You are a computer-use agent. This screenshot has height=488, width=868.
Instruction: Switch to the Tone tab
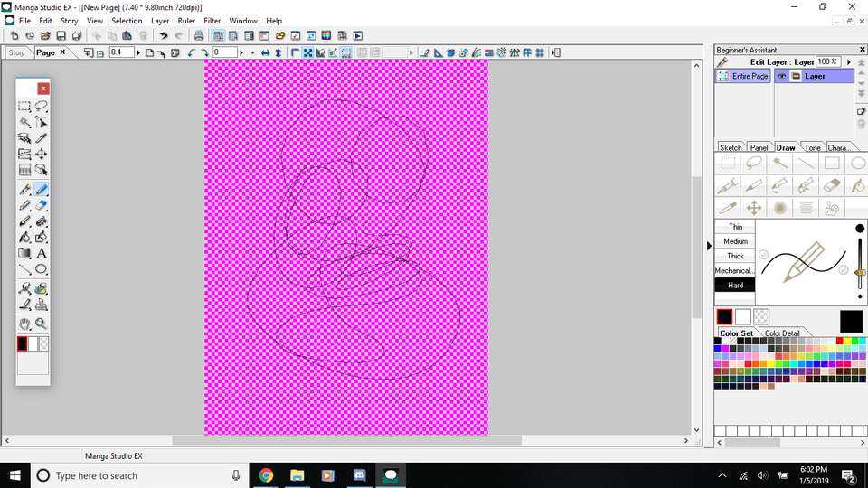(813, 147)
